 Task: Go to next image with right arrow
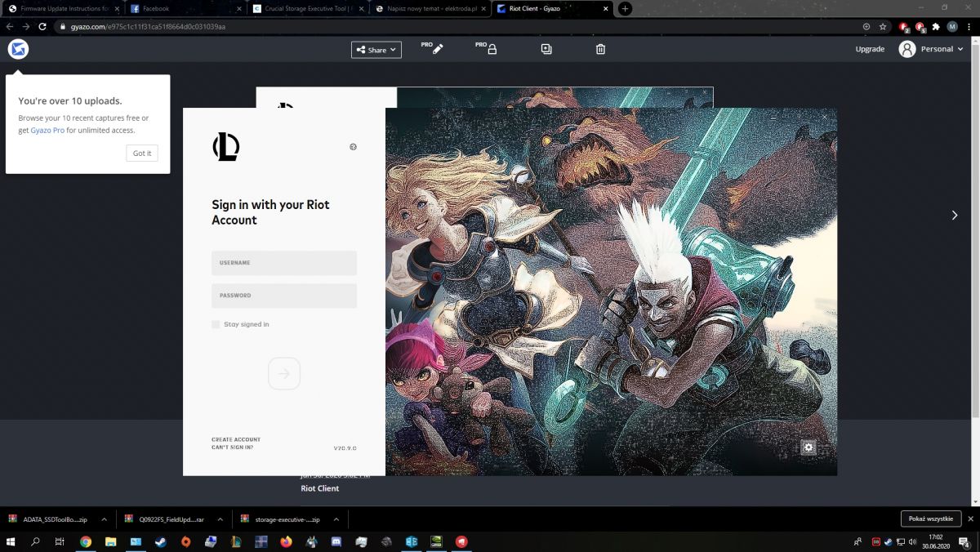point(955,215)
